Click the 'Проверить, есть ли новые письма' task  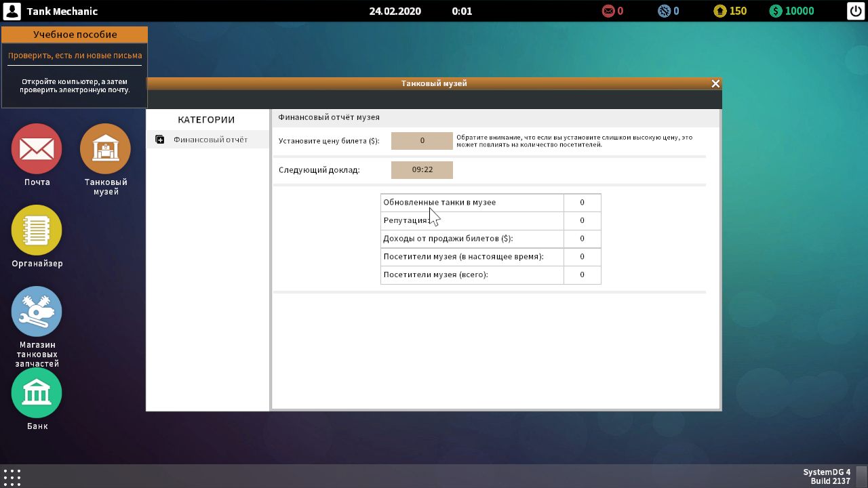(75, 56)
